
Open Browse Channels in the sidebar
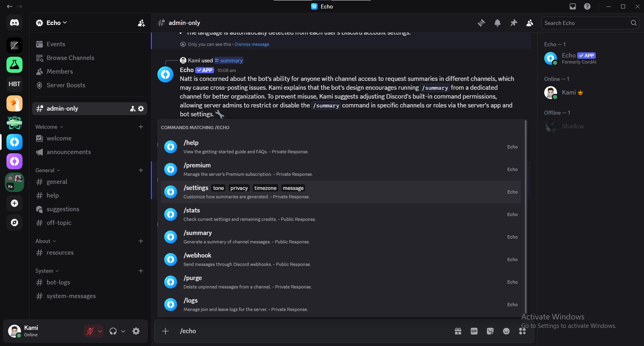(70, 58)
